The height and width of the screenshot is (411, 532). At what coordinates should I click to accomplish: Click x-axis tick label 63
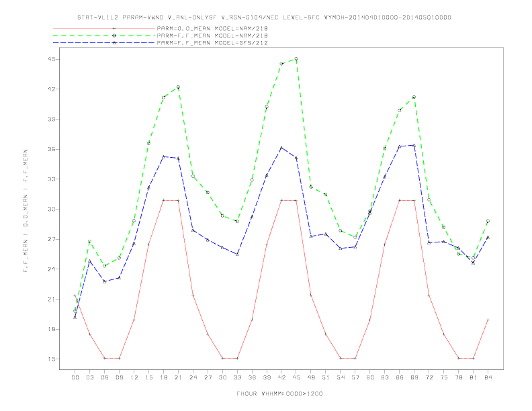pyautogui.click(x=385, y=377)
